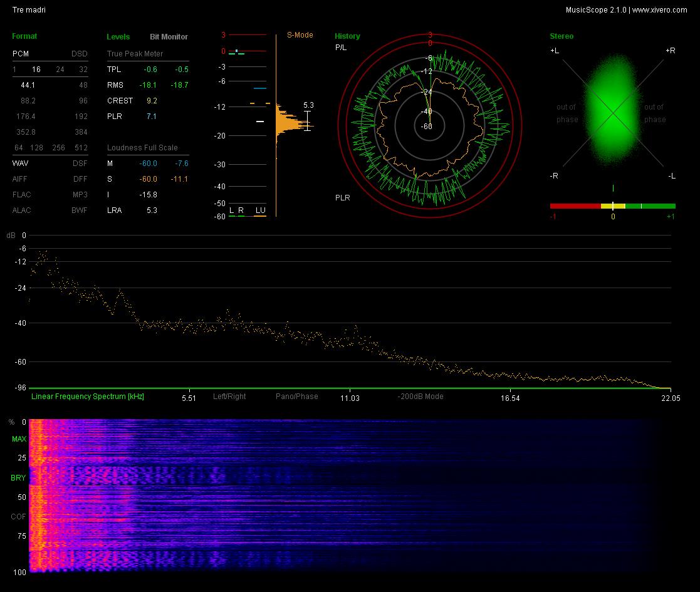Screen dimensions: 700x592
Task: Switch spectrogram to COF mode
Action: (18, 517)
